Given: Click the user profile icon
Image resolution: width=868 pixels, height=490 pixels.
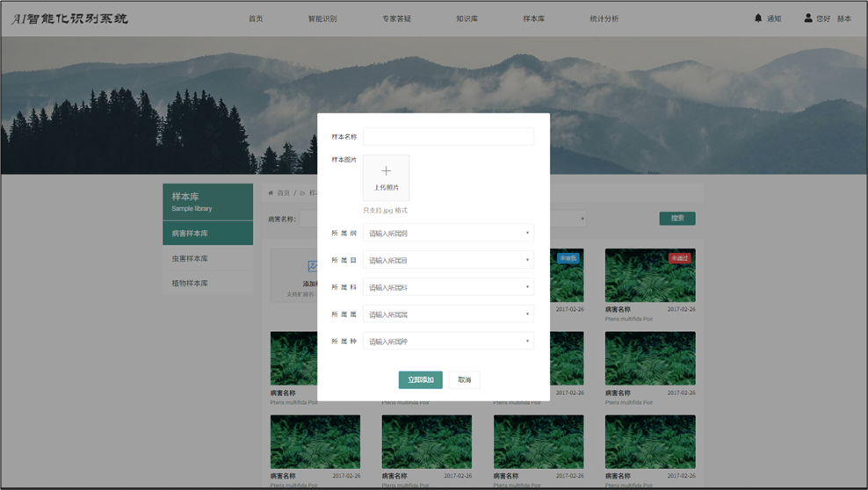Looking at the screenshot, I should coord(808,18).
